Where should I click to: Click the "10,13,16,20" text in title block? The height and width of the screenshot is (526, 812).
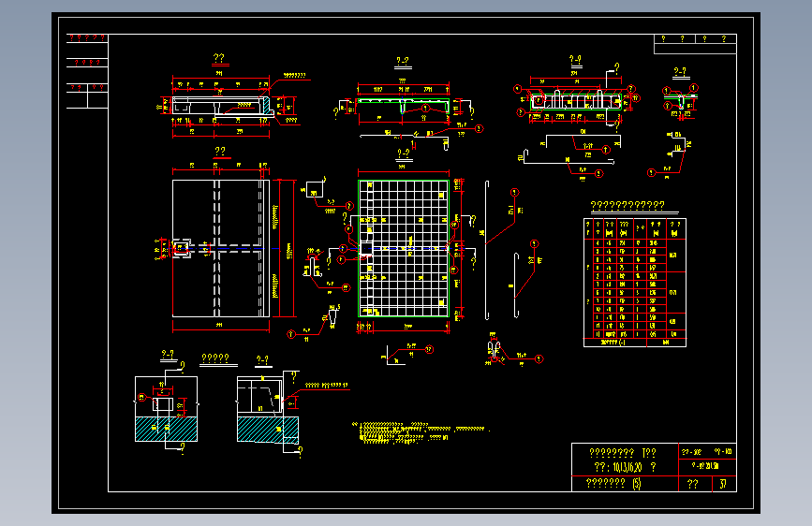[627, 467]
